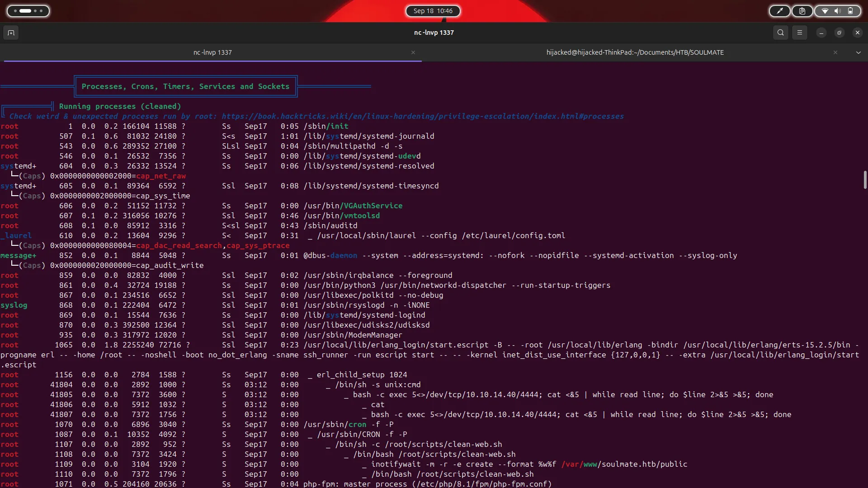Open a new terminal tab
Screen dimensions: 868x488
pos(11,33)
